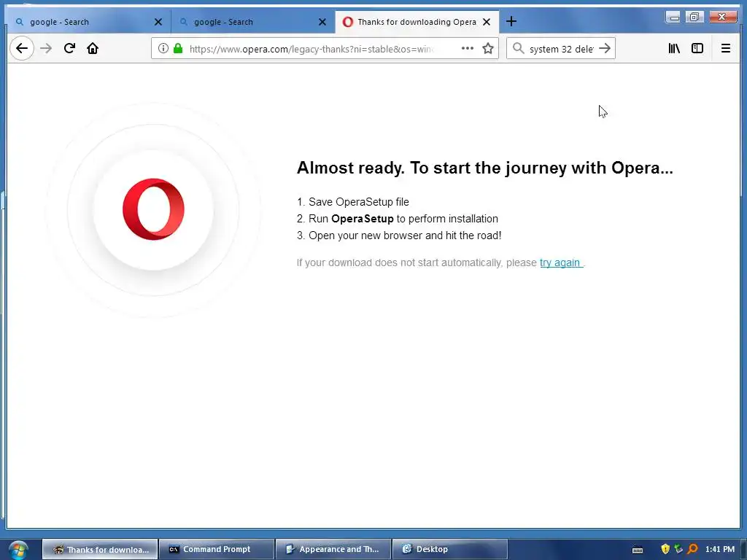The height and width of the screenshot is (560, 747).
Task: Close the Thanks for downloading Opera tab
Action: (487, 22)
